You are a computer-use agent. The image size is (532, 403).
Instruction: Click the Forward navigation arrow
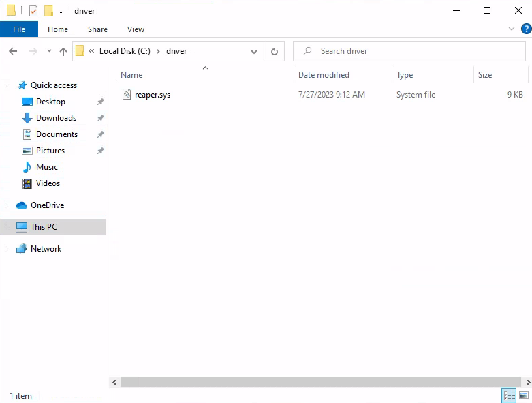33,51
